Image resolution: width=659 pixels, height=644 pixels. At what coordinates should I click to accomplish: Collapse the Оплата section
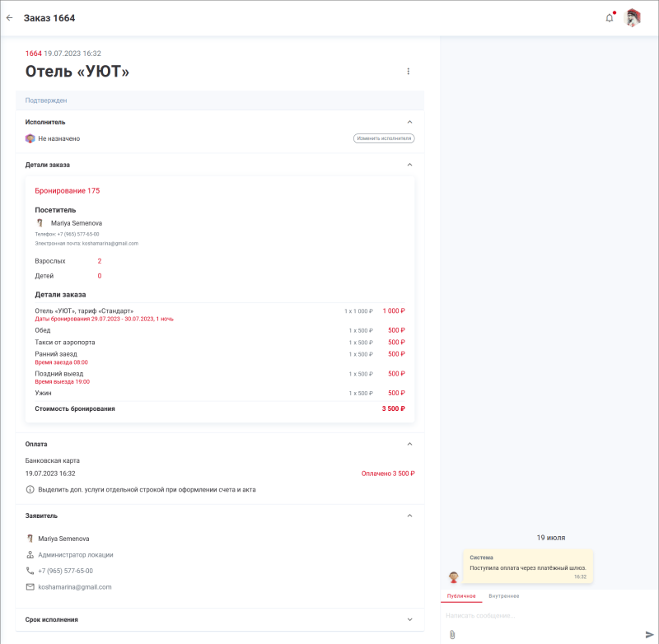(409, 444)
